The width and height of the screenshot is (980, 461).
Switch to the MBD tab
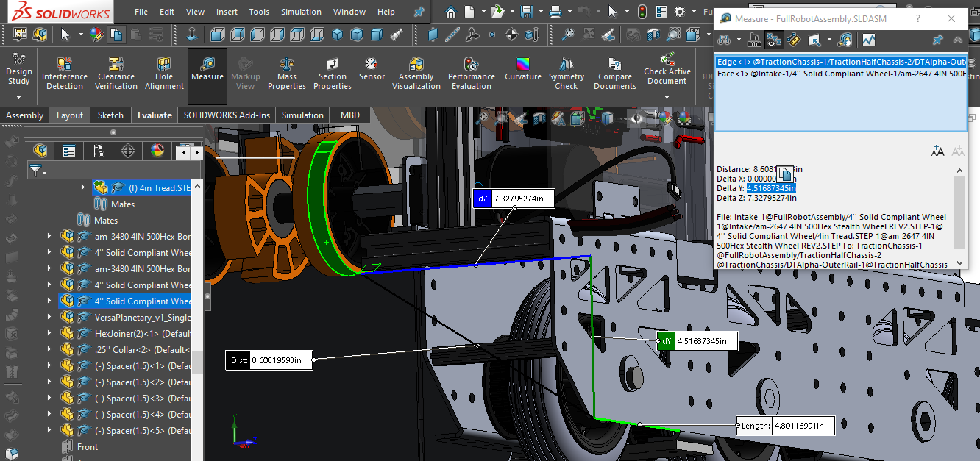point(350,115)
